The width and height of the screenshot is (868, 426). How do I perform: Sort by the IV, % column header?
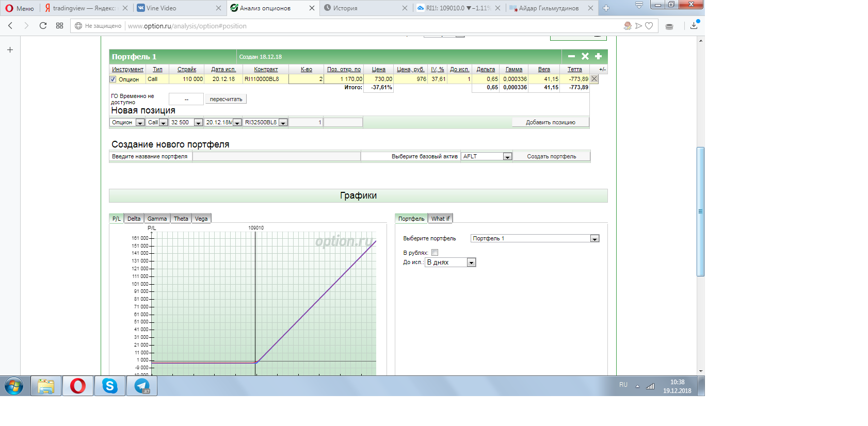tap(438, 69)
